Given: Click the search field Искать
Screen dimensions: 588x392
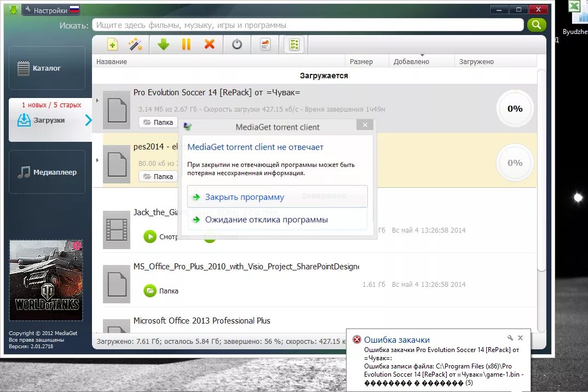Looking at the screenshot, I should point(308,25).
